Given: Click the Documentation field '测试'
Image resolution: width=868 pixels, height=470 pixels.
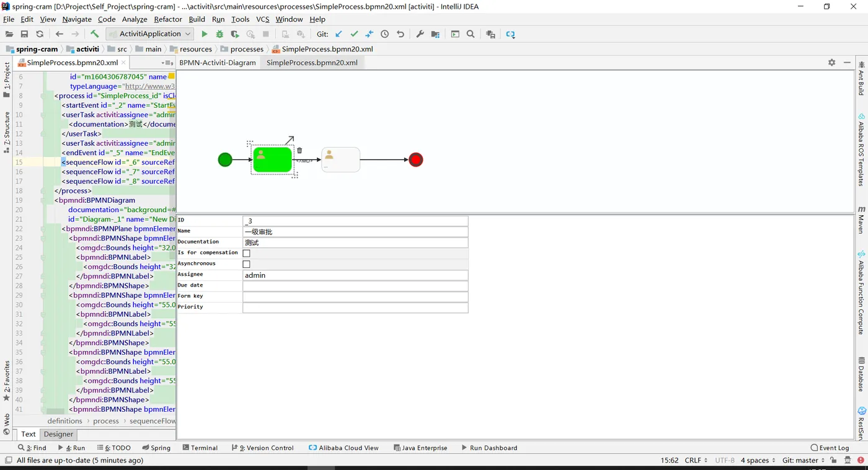Looking at the screenshot, I should pyautogui.click(x=355, y=242).
